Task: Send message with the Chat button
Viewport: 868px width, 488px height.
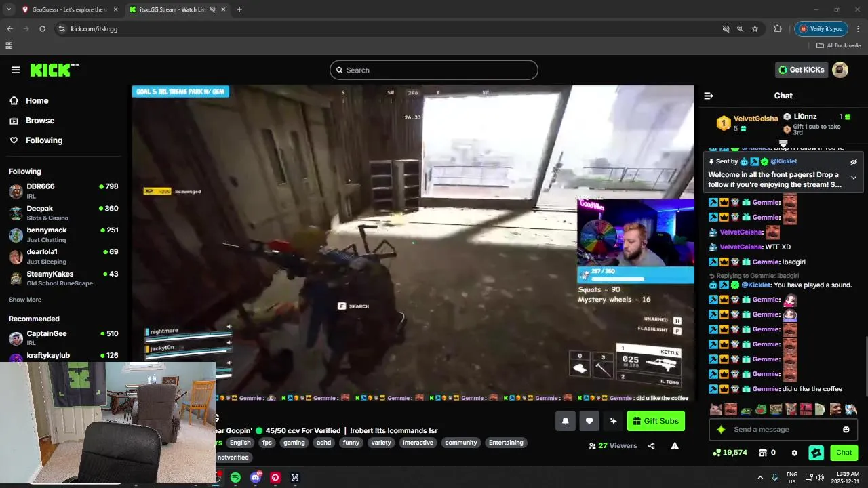Action: coord(844,453)
